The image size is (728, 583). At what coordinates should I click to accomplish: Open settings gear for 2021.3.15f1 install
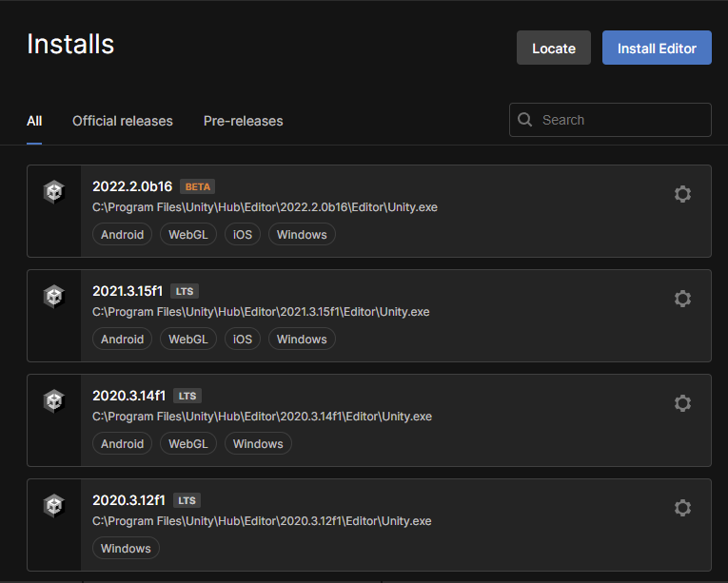(x=682, y=299)
